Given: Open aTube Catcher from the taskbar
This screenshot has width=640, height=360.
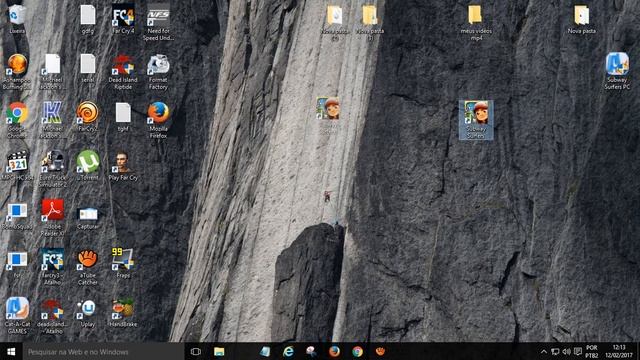Looking at the screenshot, I should 380,351.
